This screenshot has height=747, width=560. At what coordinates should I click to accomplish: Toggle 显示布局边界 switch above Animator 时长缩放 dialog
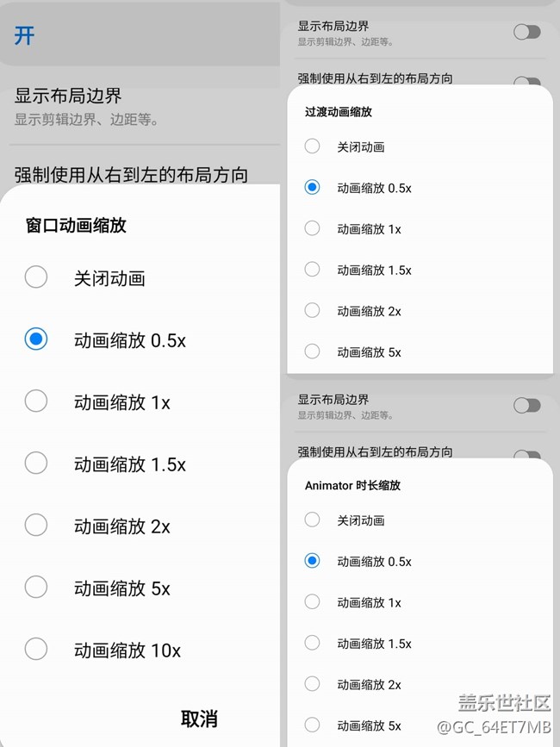pos(526,405)
